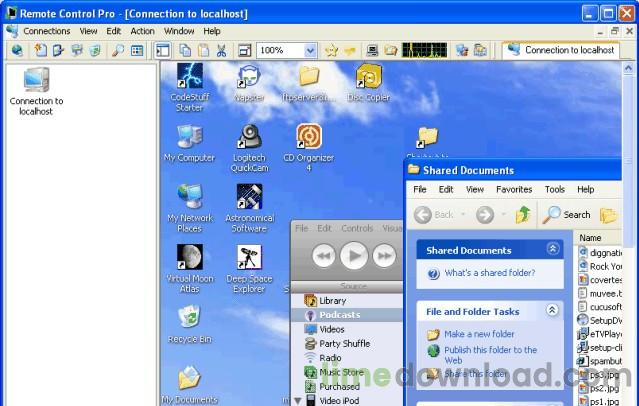The height and width of the screenshot is (406, 639).
Task: Collapse the Shared Documents panel section
Action: [553, 249]
